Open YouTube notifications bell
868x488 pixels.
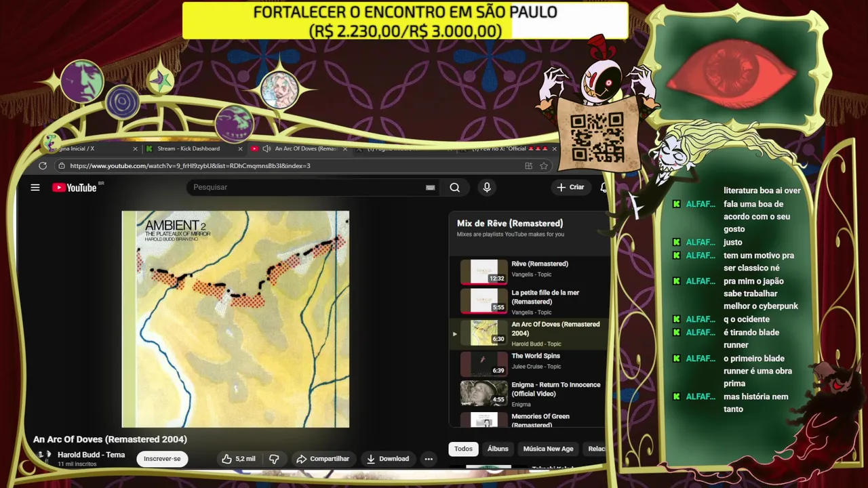[604, 188]
